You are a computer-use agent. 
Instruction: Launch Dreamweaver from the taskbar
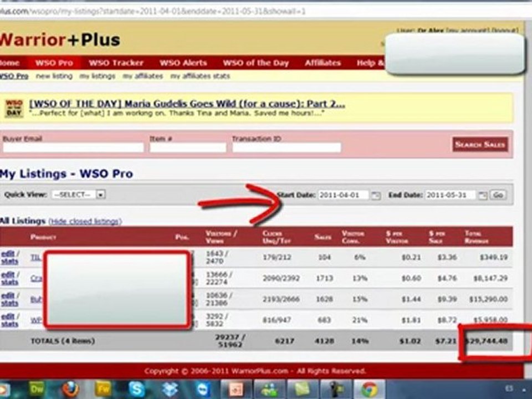click(38, 389)
